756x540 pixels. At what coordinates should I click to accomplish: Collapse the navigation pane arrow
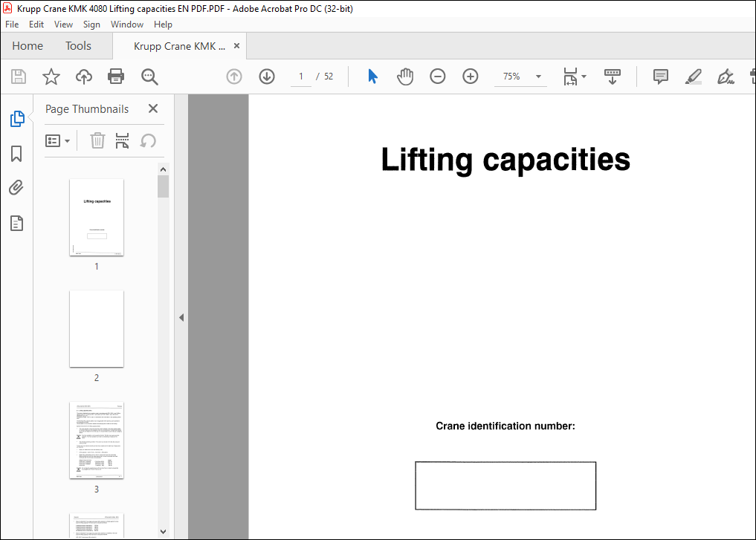click(x=181, y=317)
